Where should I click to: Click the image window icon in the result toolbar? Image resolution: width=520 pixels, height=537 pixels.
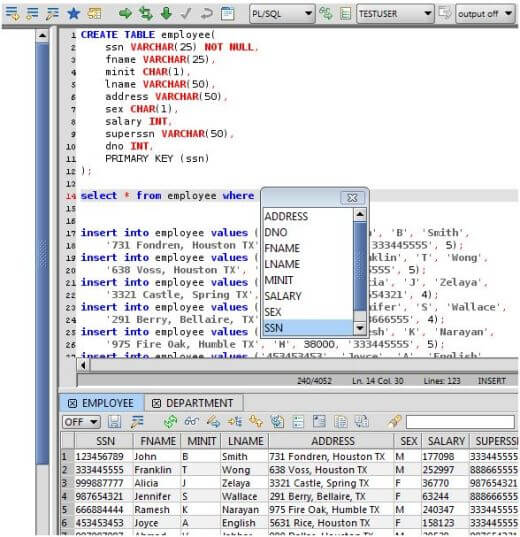pos(319,422)
